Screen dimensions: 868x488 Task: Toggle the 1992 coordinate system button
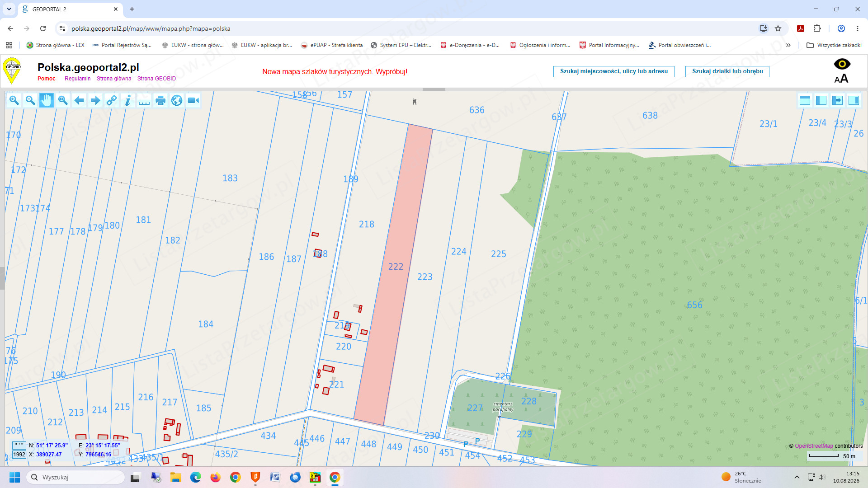(x=19, y=455)
